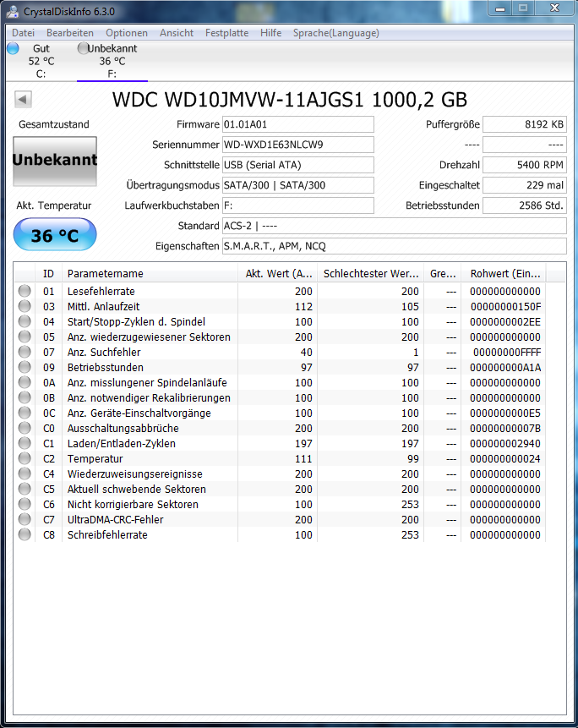
Task: Click the Temperatur parameter name in table
Action: click(x=95, y=459)
